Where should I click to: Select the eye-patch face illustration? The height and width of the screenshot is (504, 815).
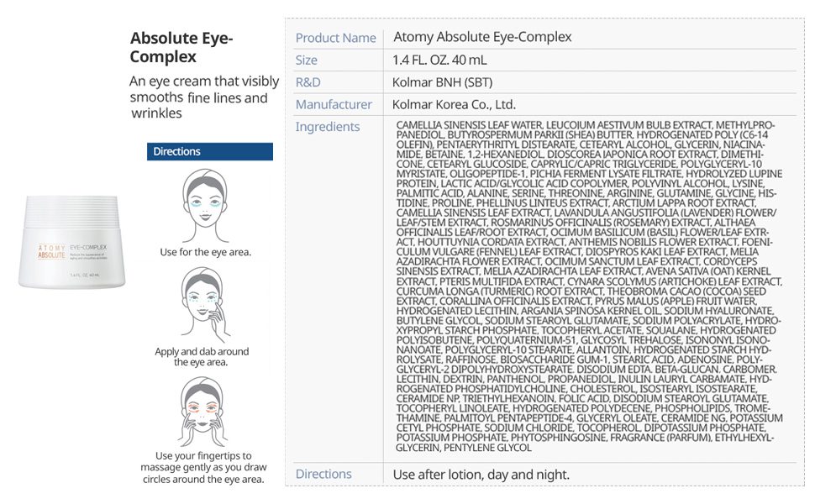205,204
